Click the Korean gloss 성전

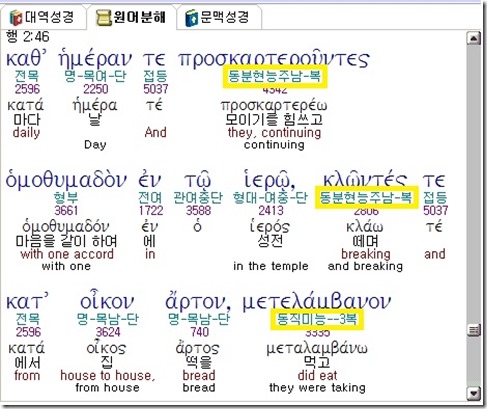[270, 241]
